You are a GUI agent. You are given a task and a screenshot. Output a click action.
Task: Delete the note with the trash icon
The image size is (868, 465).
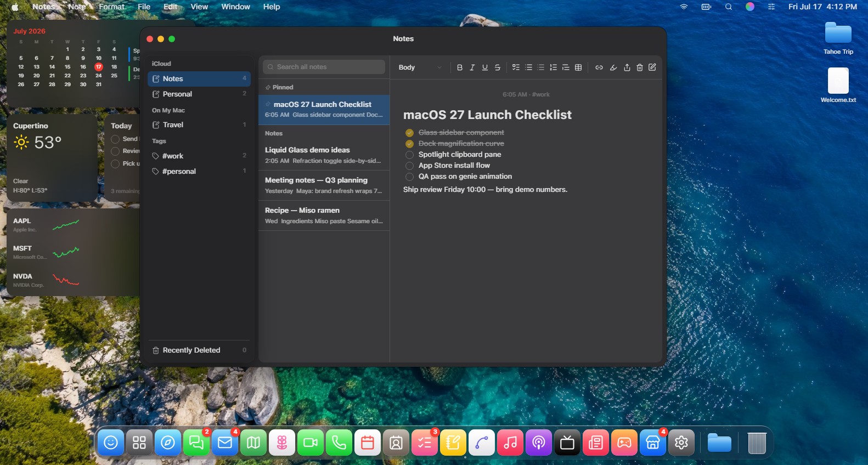[640, 67]
